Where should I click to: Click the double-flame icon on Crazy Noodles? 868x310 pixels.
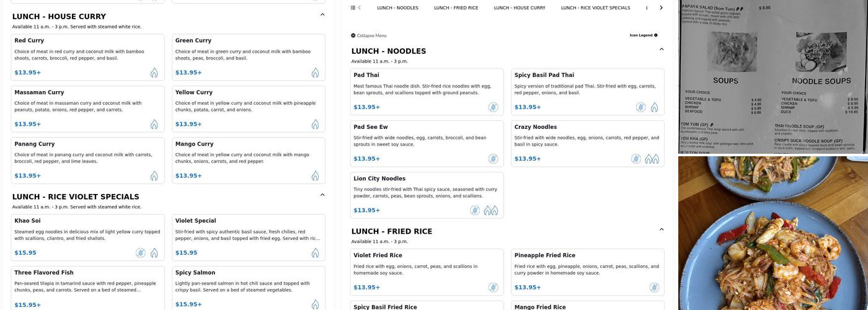pyautogui.click(x=652, y=159)
